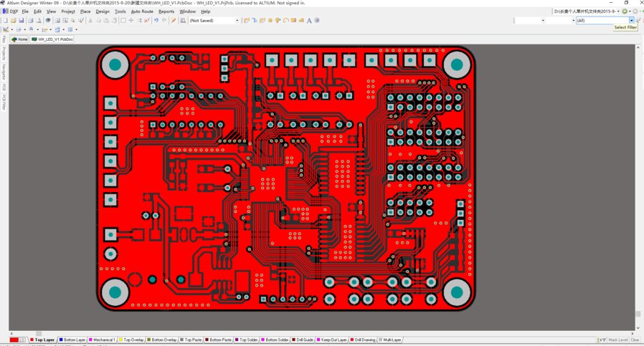Click the red current layer color swatch
This screenshot has height=346, width=644.
pos(14,340)
